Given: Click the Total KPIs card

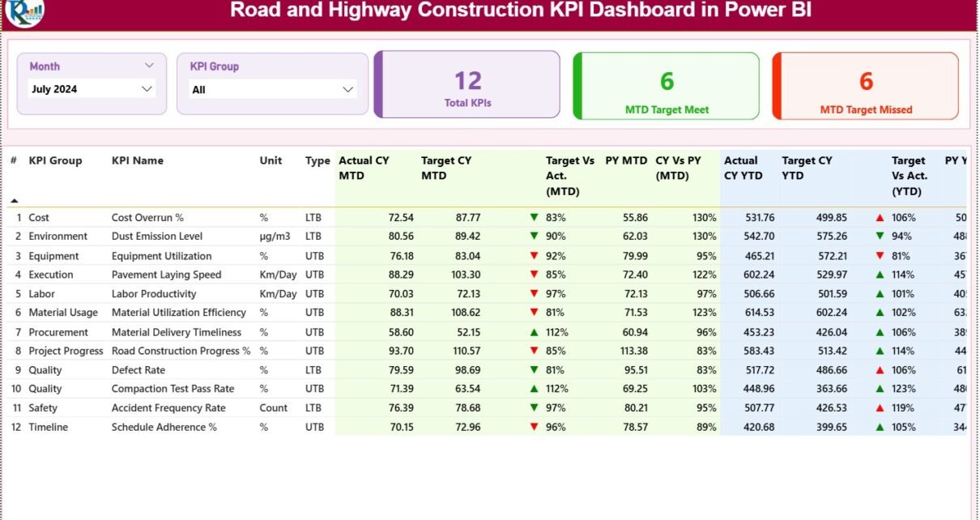Looking at the screenshot, I should coord(467,85).
